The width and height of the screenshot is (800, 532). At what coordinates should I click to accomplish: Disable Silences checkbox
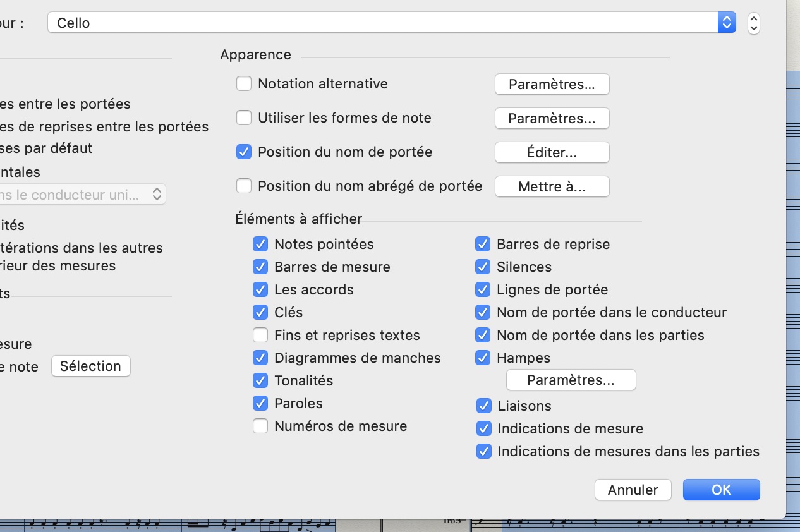(483, 267)
